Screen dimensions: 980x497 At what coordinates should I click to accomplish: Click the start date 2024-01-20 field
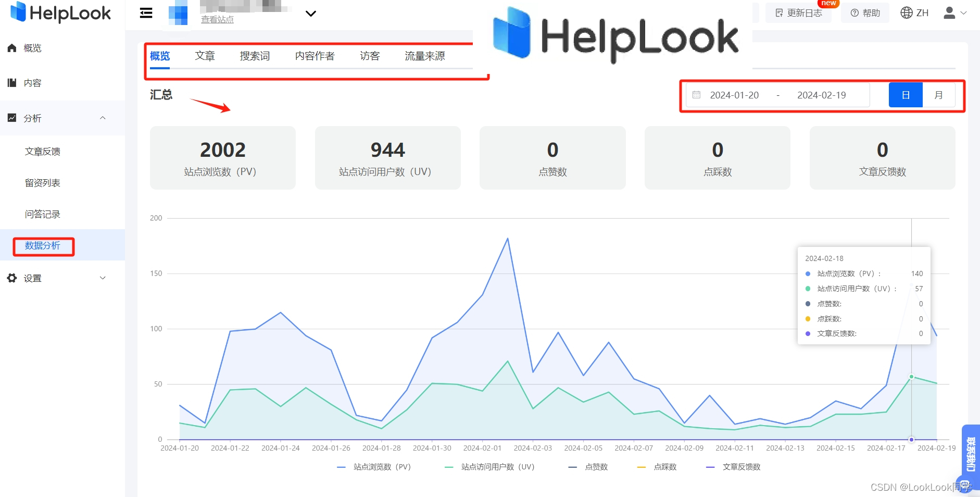pos(734,95)
